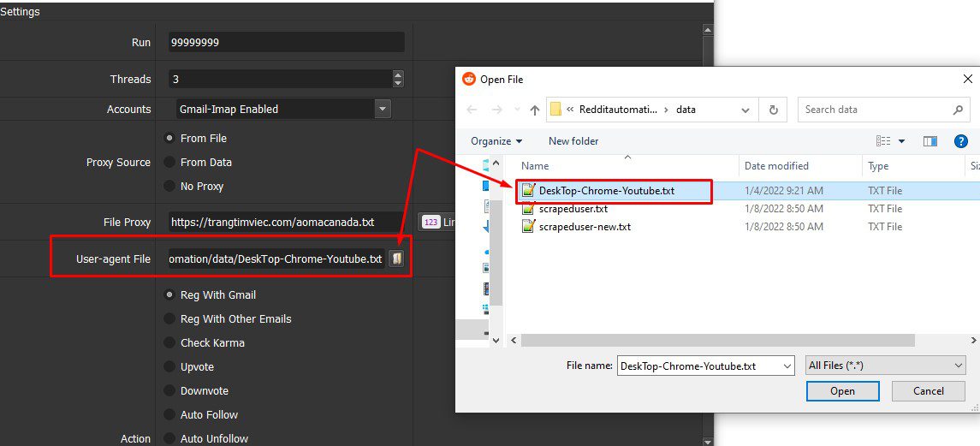The width and height of the screenshot is (980, 446).
Task: Click the data breadcrumb segment
Action: pyautogui.click(x=686, y=110)
